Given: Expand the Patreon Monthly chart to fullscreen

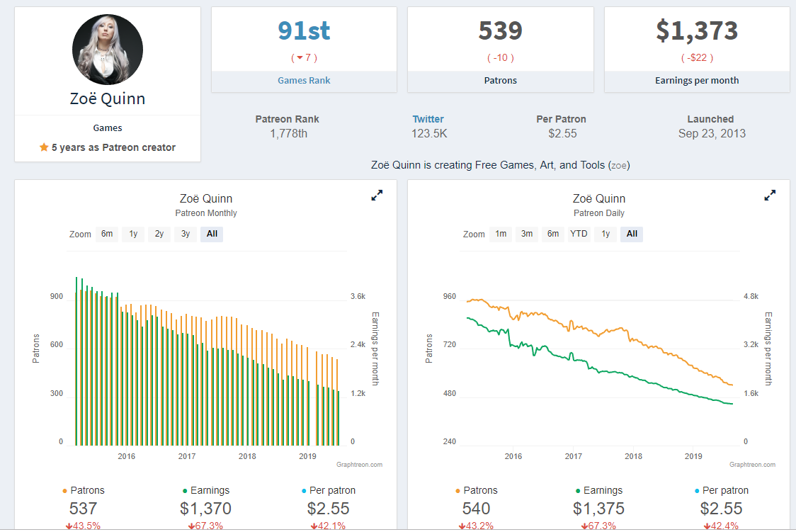Looking at the screenshot, I should point(377,196).
